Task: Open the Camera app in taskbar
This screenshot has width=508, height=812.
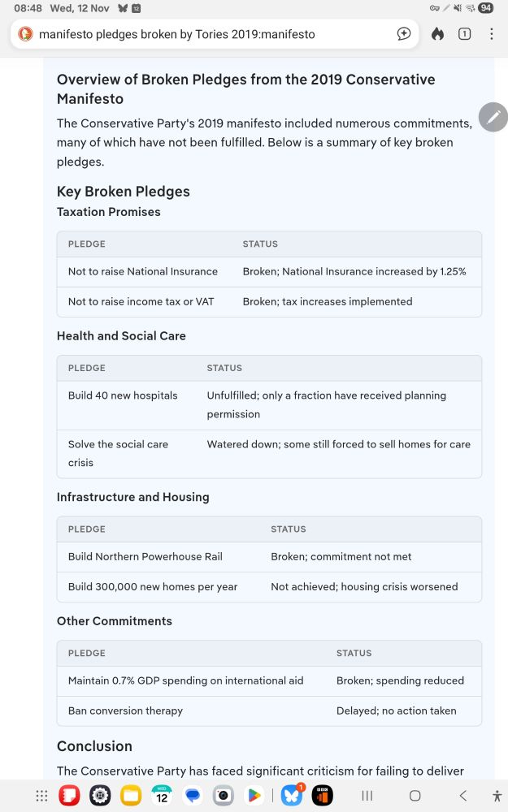Action: (224, 796)
